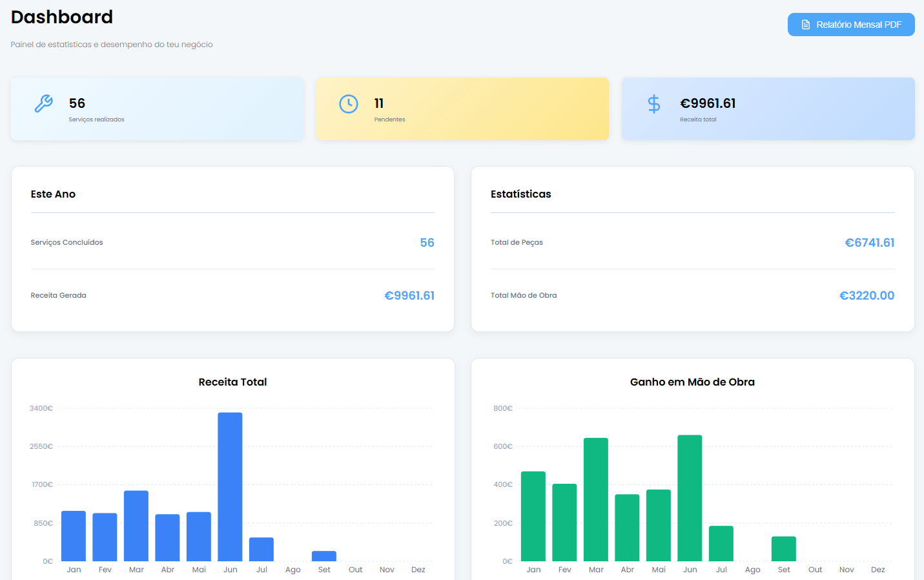Click the 'Ganho em Mão de Obra' chart title
This screenshot has width=924, height=580.
pos(692,382)
